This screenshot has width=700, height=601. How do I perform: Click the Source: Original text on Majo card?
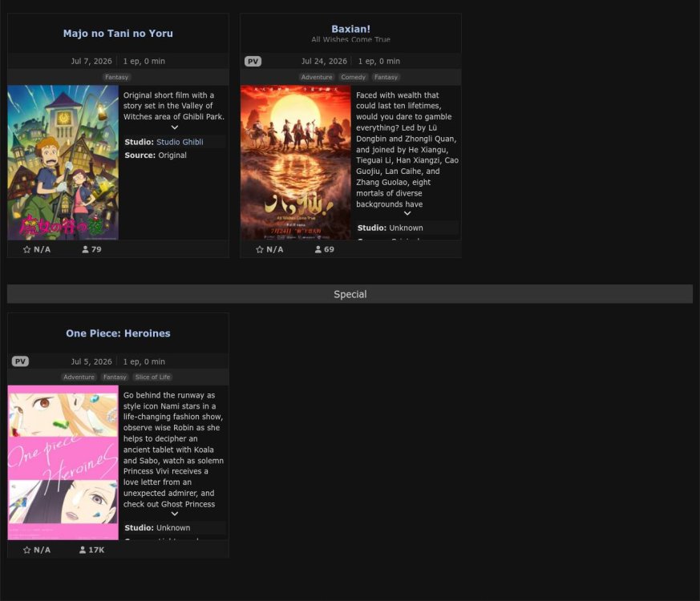[156, 155]
